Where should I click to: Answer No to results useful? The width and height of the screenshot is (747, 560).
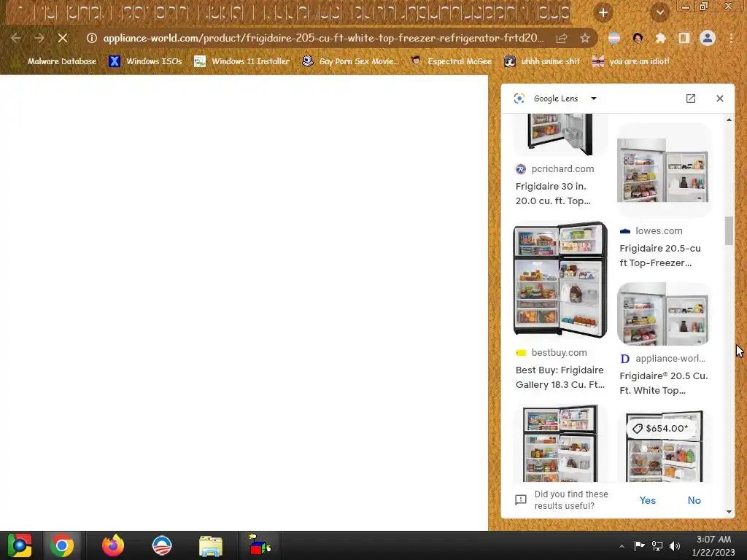click(x=694, y=500)
